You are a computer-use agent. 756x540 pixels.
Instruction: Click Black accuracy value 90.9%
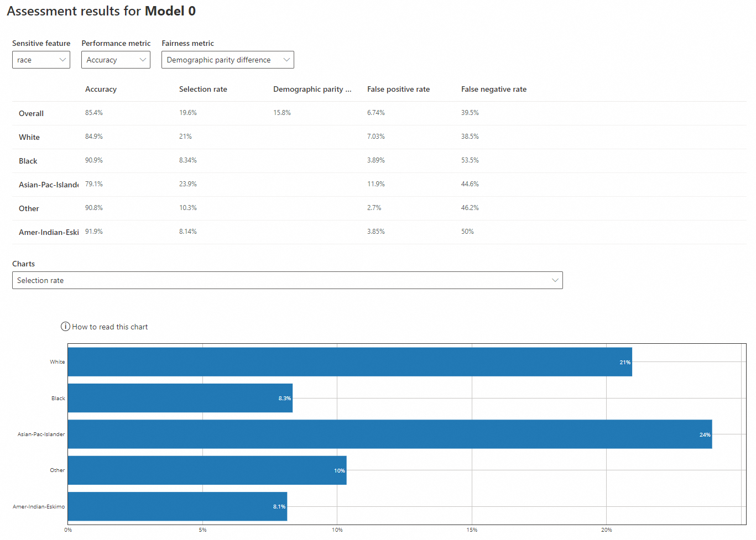[x=94, y=160]
